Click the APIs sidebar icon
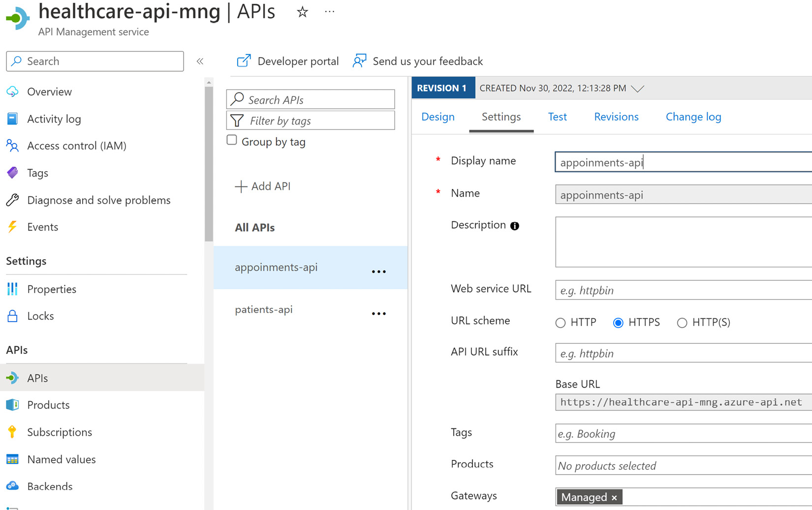The image size is (812, 510). pyautogui.click(x=13, y=378)
